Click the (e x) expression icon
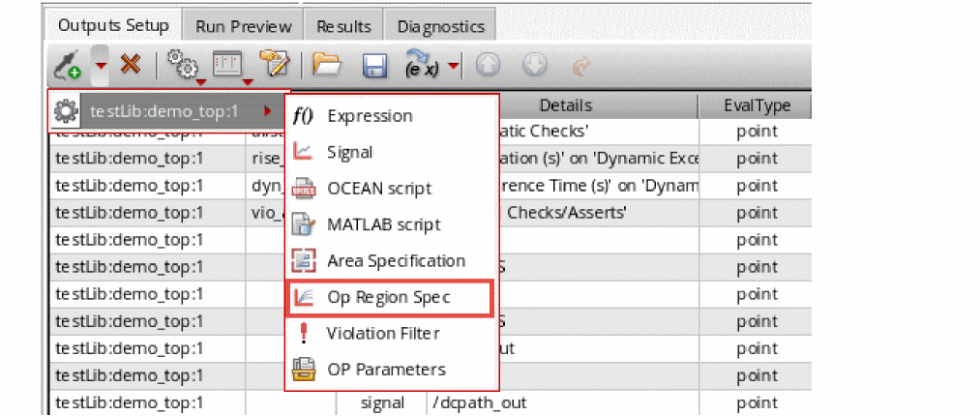 (425, 65)
